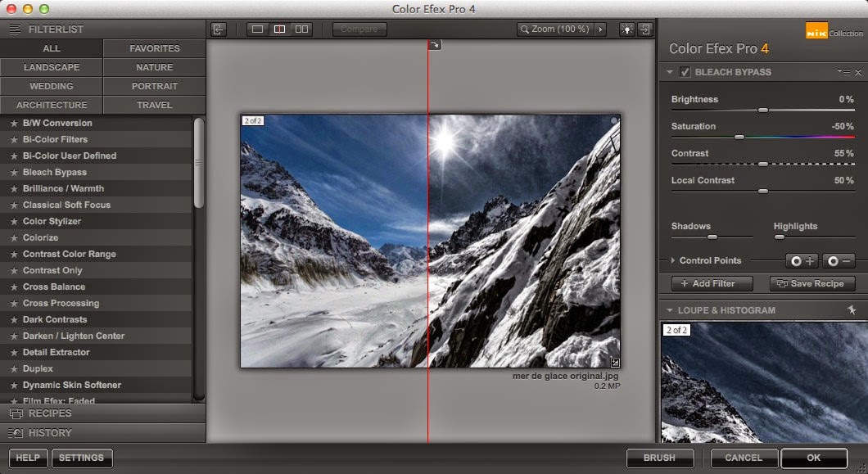Image resolution: width=868 pixels, height=474 pixels.
Task: Open the Zoom level dropdown
Action: (x=600, y=29)
